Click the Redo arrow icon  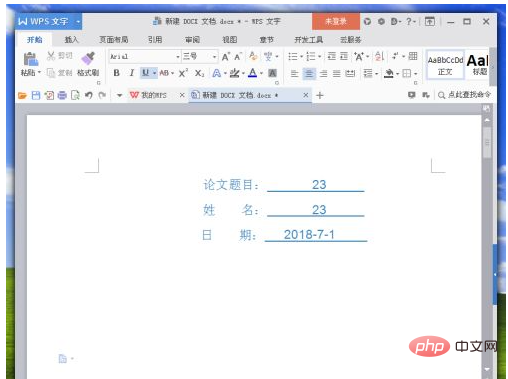[102, 95]
